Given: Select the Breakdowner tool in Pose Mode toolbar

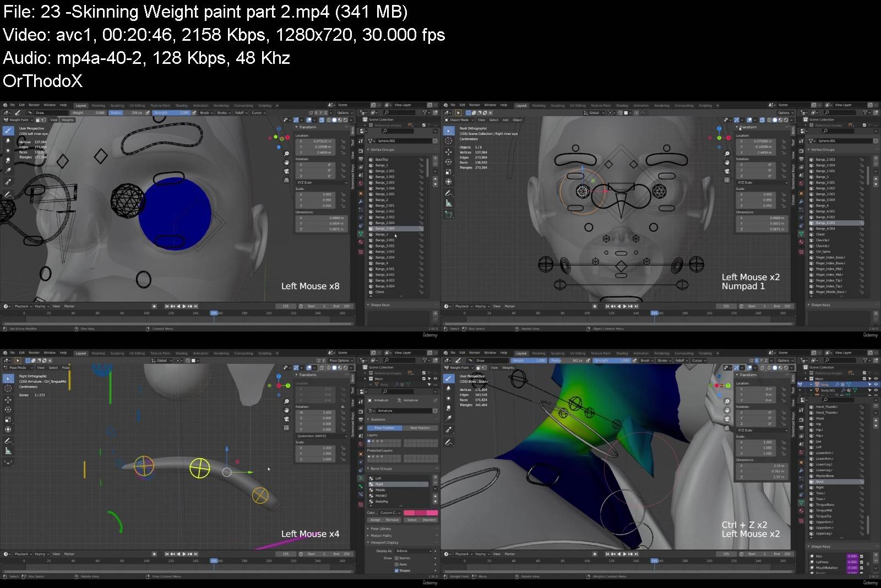Looking at the screenshot, I should coord(8,462).
